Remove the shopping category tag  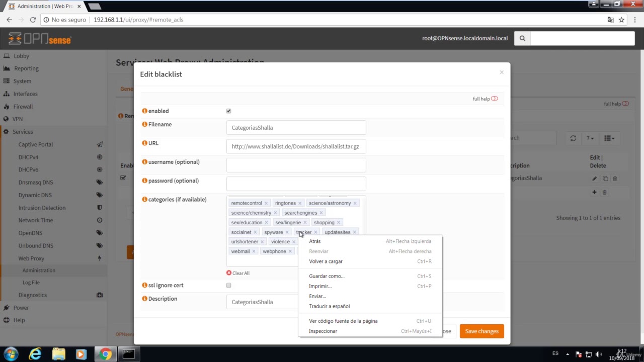pos(339,222)
